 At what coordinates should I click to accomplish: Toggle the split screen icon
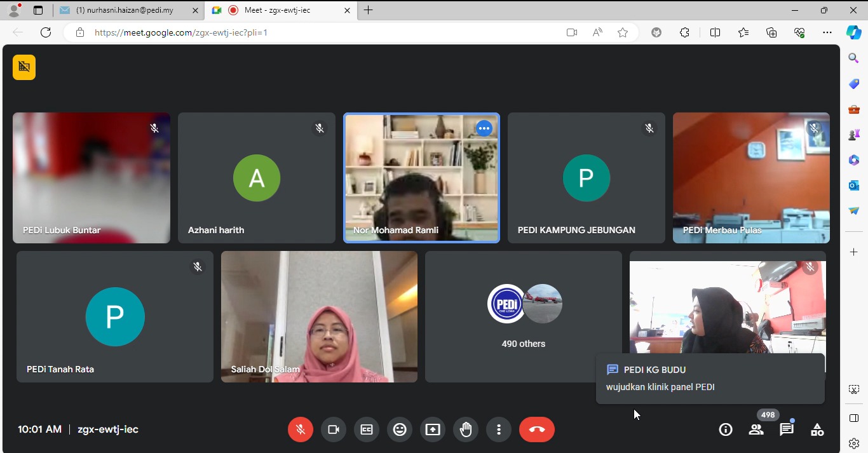[x=715, y=32]
